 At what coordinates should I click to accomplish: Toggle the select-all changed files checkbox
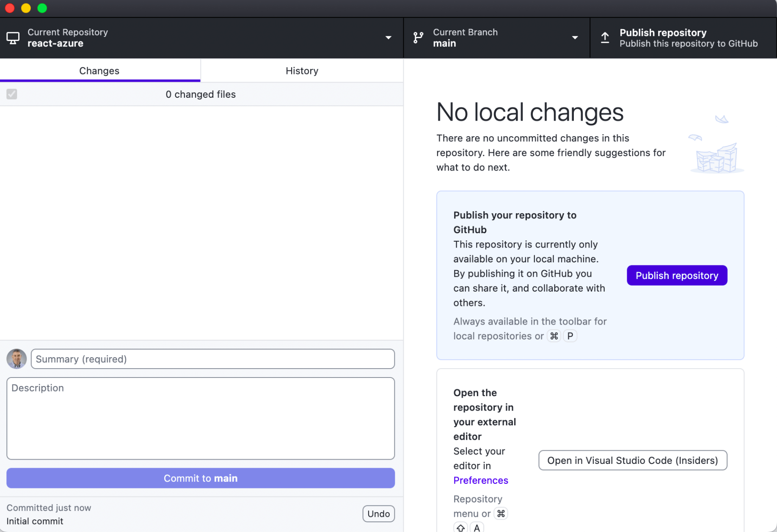tap(12, 94)
